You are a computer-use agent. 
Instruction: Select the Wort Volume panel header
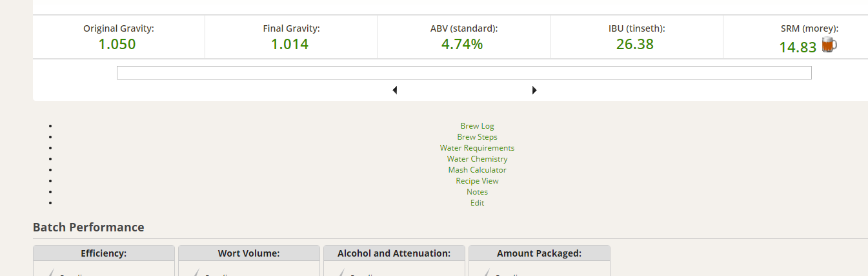click(249, 253)
